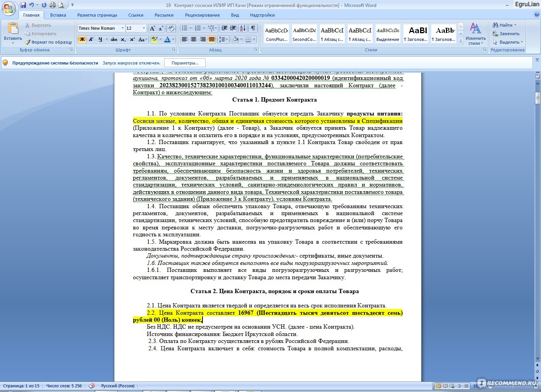Image resolution: width=541 pixels, height=392 pixels.
Task: Toggle show paragraph marks ¶
Action: pos(253,28)
